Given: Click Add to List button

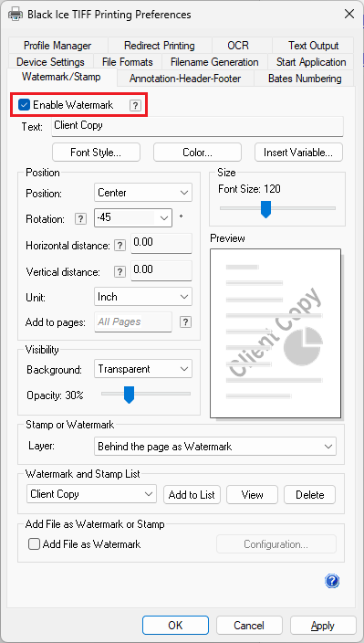Looking at the screenshot, I should pos(192,494).
